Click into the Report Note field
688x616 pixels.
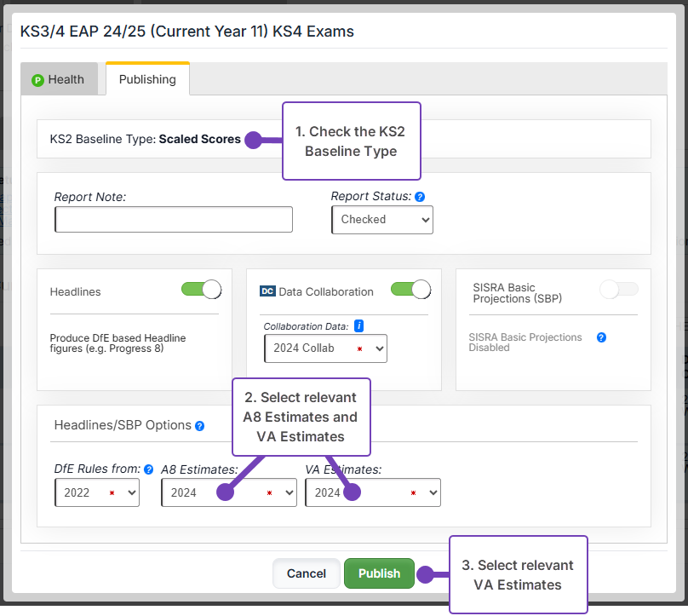click(174, 220)
